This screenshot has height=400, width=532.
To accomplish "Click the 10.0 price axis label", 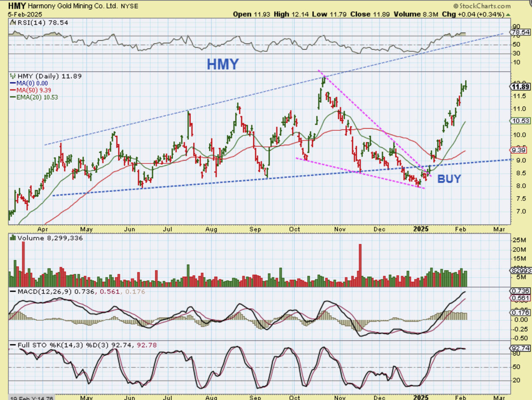I will pos(519,135).
